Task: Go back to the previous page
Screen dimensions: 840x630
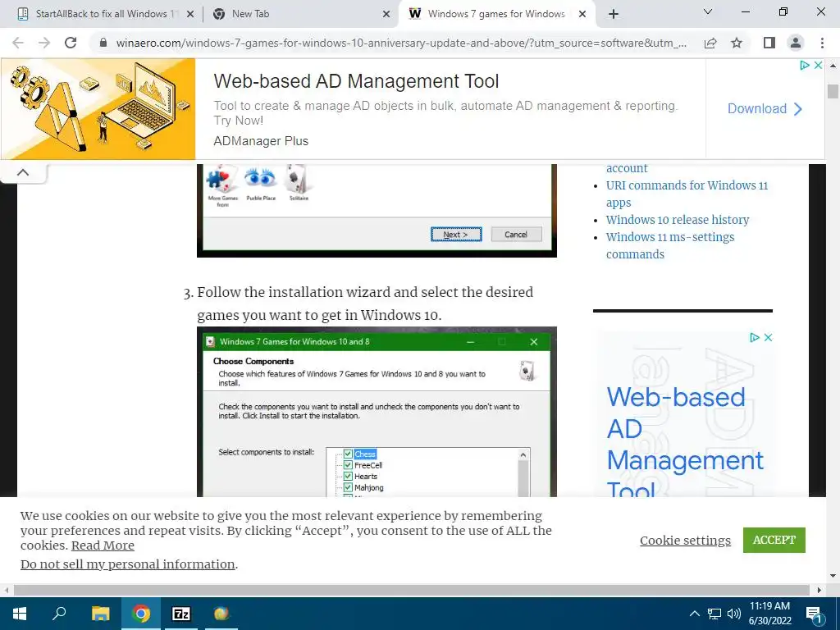Action: (18, 43)
